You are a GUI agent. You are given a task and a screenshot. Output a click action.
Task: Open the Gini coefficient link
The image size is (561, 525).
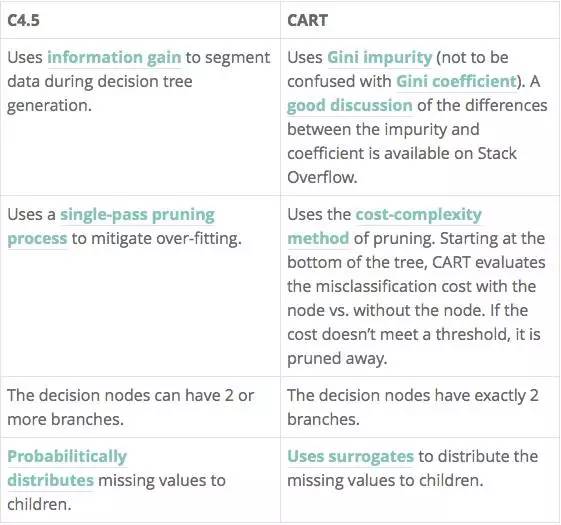point(456,82)
